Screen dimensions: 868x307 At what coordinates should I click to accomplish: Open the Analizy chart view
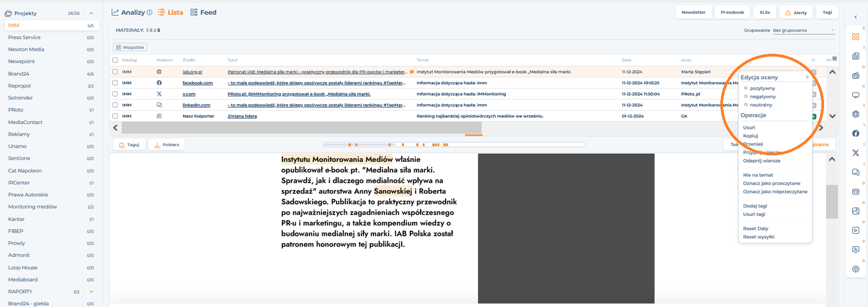coord(128,12)
